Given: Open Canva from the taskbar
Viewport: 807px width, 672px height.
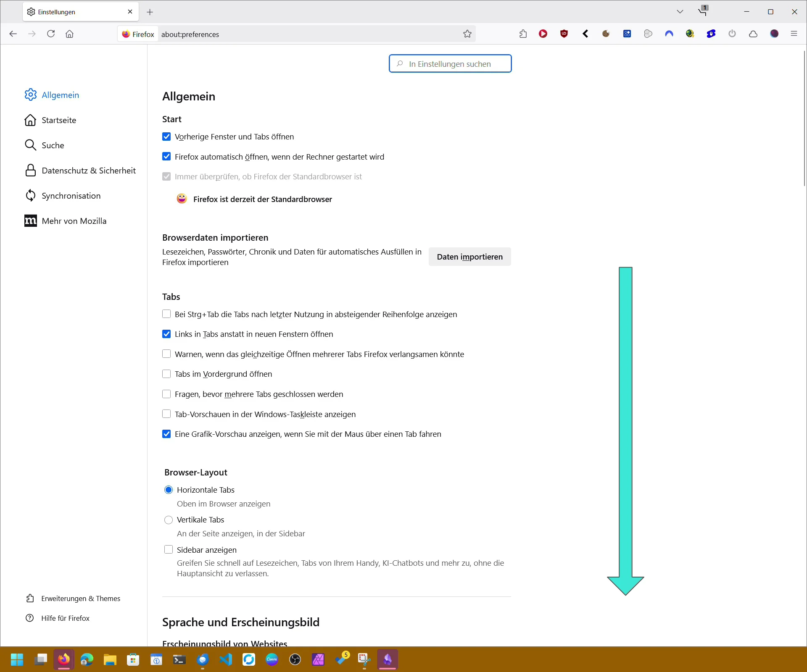Looking at the screenshot, I should pyautogui.click(x=272, y=660).
